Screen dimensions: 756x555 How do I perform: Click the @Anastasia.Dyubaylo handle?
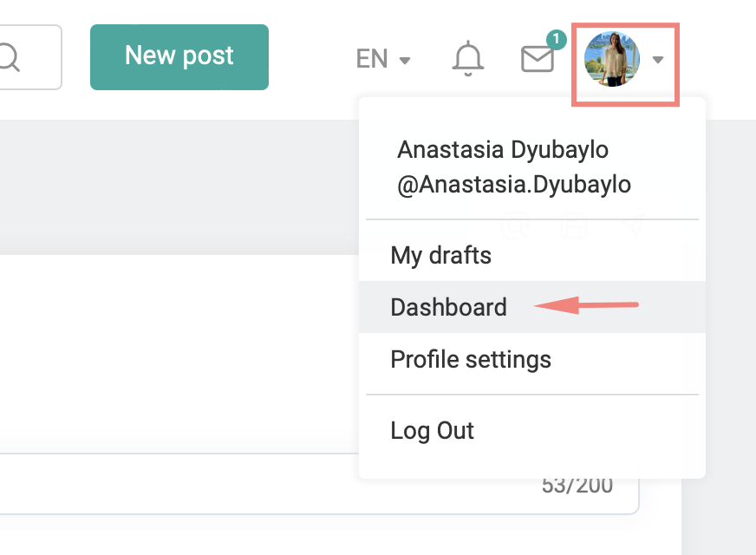(514, 185)
